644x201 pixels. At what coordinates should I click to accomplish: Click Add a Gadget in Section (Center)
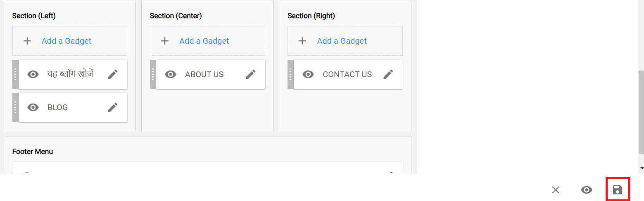(204, 41)
